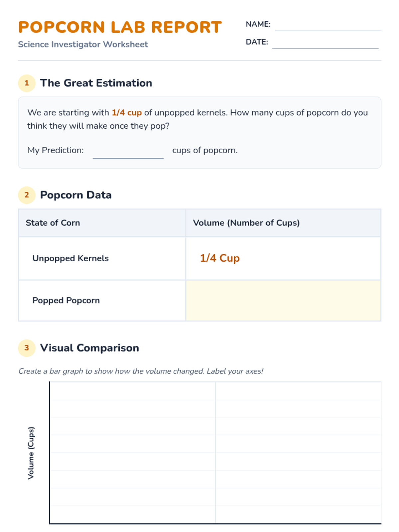
Task: Click the number 3 section badge
Action: tap(27, 348)
